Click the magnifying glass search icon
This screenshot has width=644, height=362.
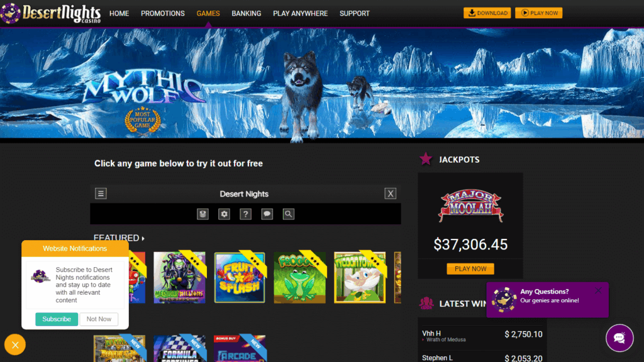pyautogui.click(x=288, y=214)
